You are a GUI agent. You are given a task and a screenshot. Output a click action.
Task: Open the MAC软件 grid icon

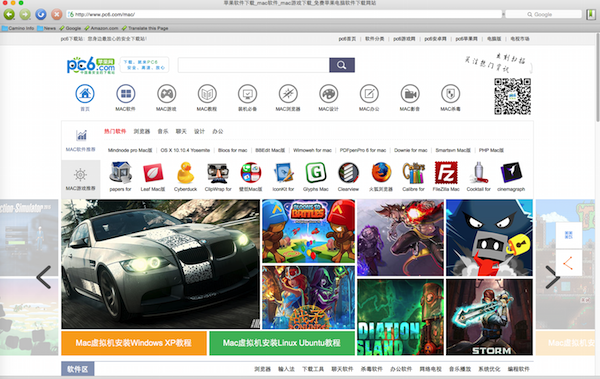(126, 94)
